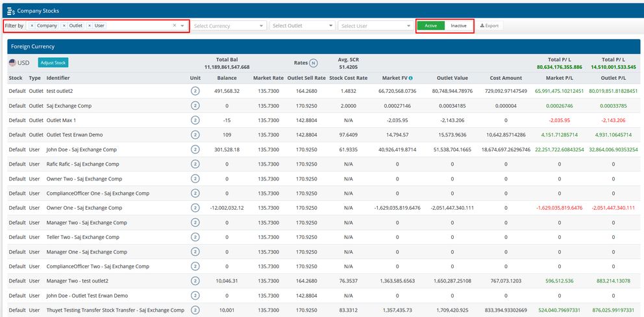The height and width of the screenshot is (317, 644).
Task: Select the test outlet2 identifier
Action: (x=60, y=91)
